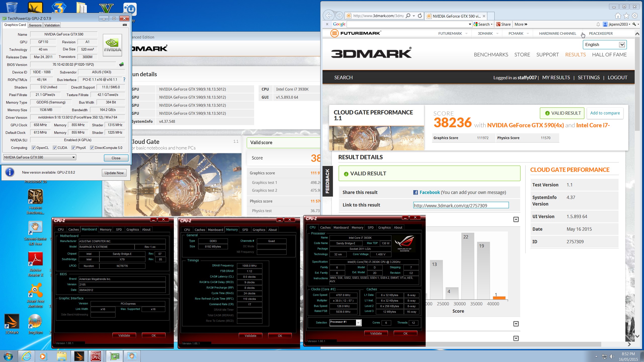
Task: Open Windows Explorer folder taskbar icon
Action: (61, 356)
